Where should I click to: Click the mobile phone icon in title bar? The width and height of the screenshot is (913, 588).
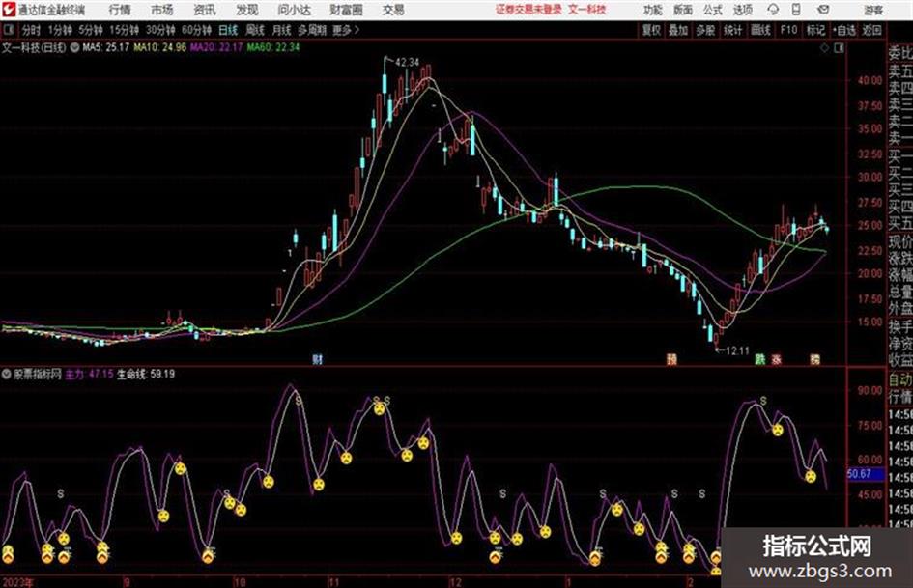(796, 10)
